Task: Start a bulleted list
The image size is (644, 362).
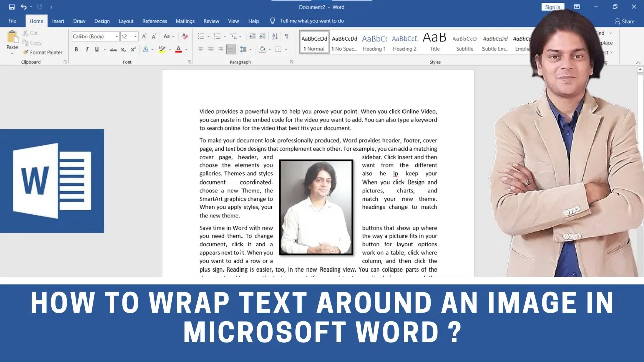Action: tap(201, 36)
